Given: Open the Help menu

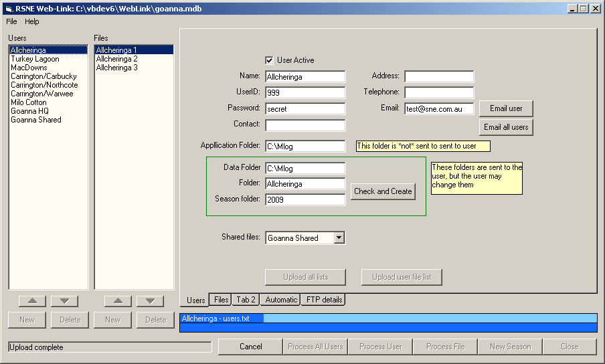Looking at the screenshot, I should pyautogui.click(x=32, y=21).
